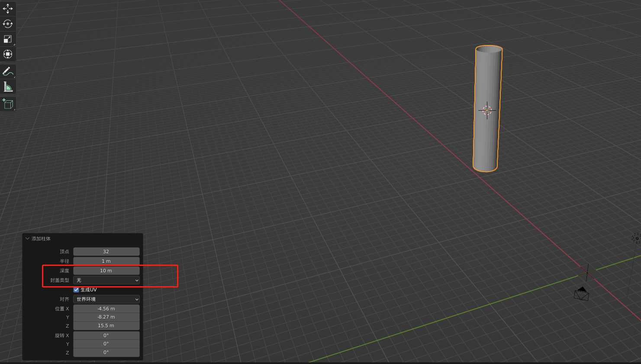Collapse the 添加柱体 operator panel
Viewport: 641px width, 364px height.
pos(28,239)
